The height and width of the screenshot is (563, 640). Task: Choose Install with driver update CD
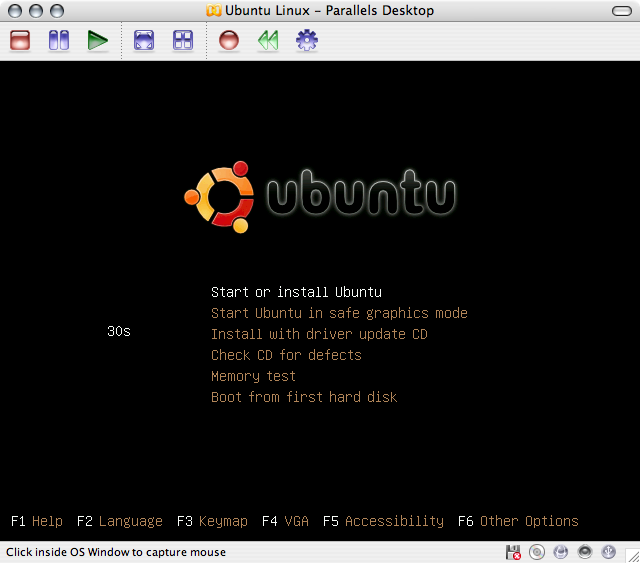click(319, 334)
